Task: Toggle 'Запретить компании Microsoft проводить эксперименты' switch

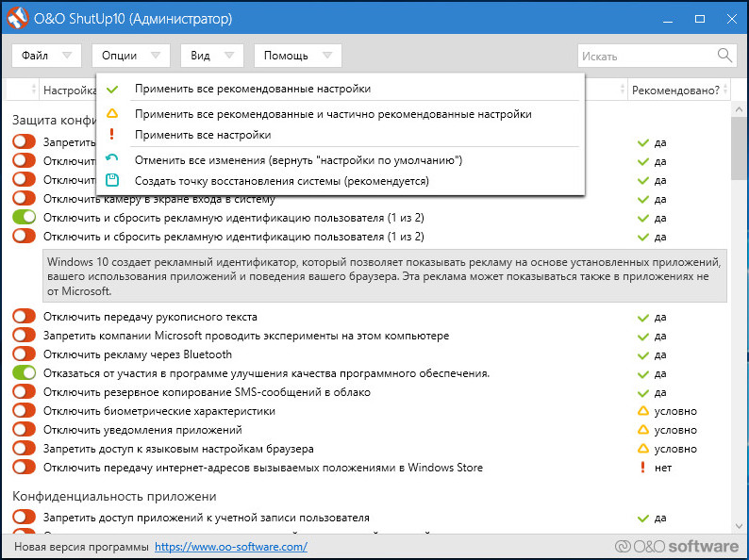Action: (x=24, y=335)
